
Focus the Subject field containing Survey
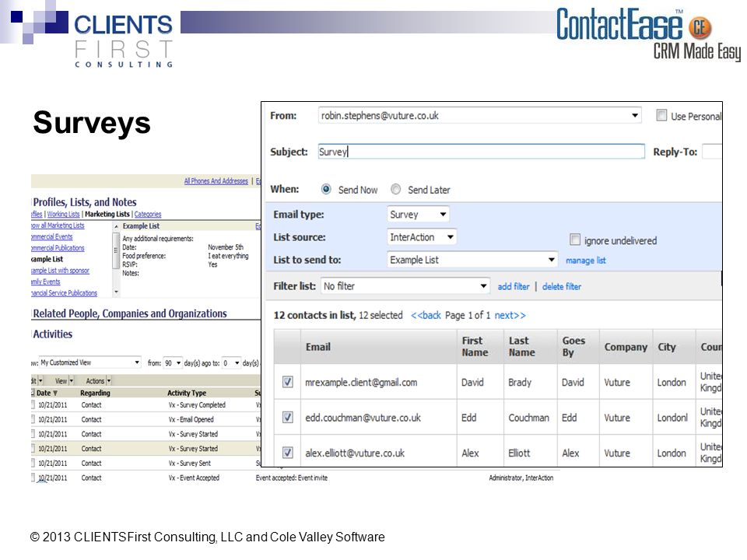481,152
